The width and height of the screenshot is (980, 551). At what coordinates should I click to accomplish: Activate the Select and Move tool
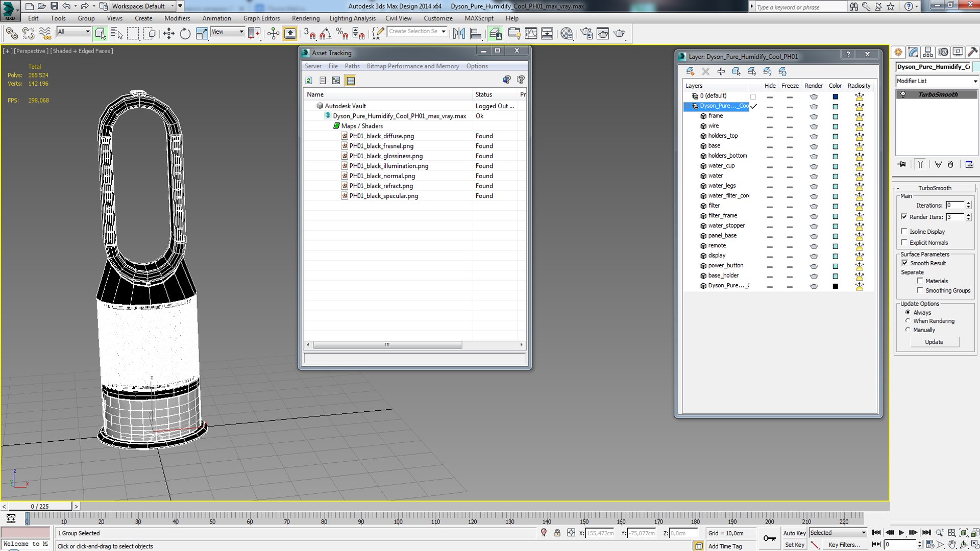click(x=168, y=34)
